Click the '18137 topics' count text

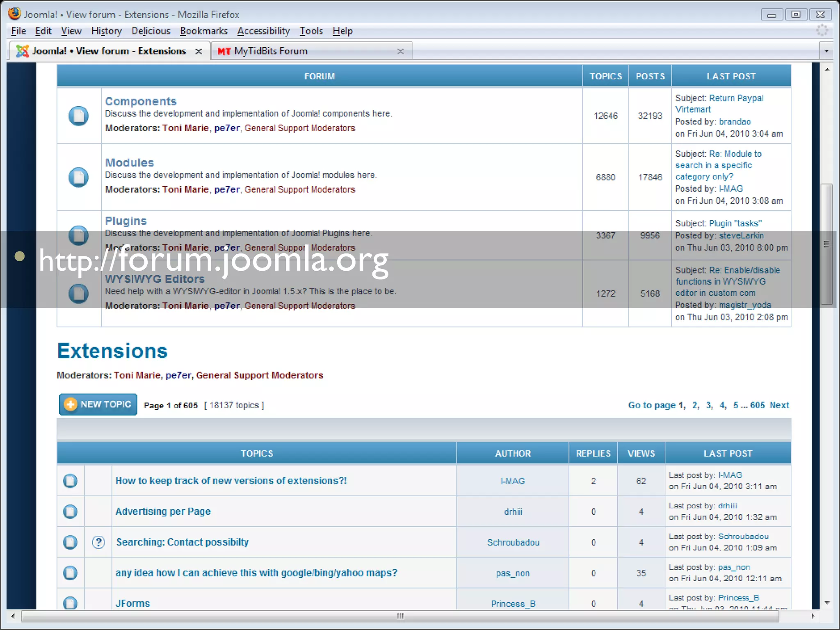(234, 405)
